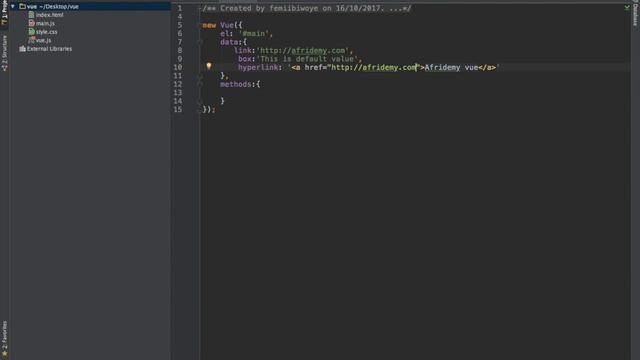Click the '#main' string on line 6
Viewport: 640px width, 360px height.
click(253, 34)
